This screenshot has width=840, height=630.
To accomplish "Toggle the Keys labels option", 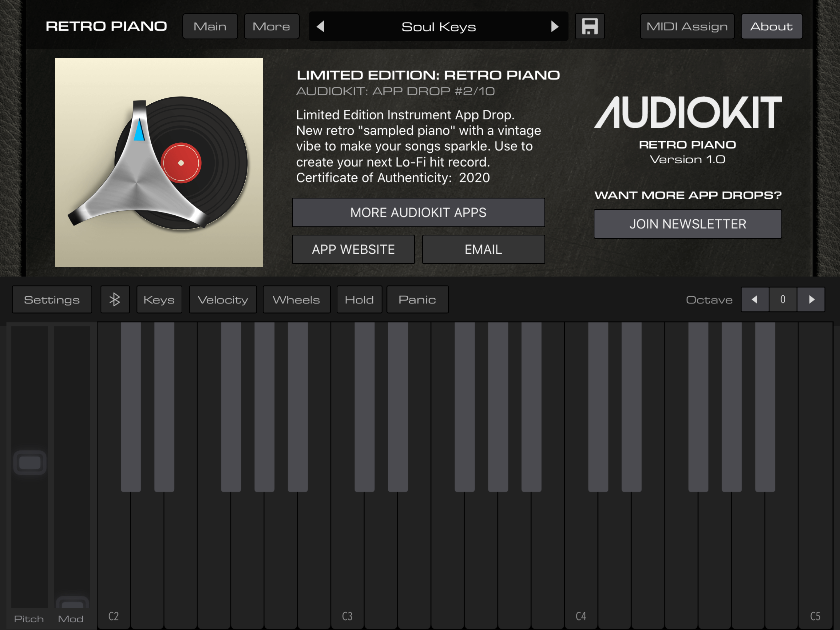I will (x=159, y=299).
